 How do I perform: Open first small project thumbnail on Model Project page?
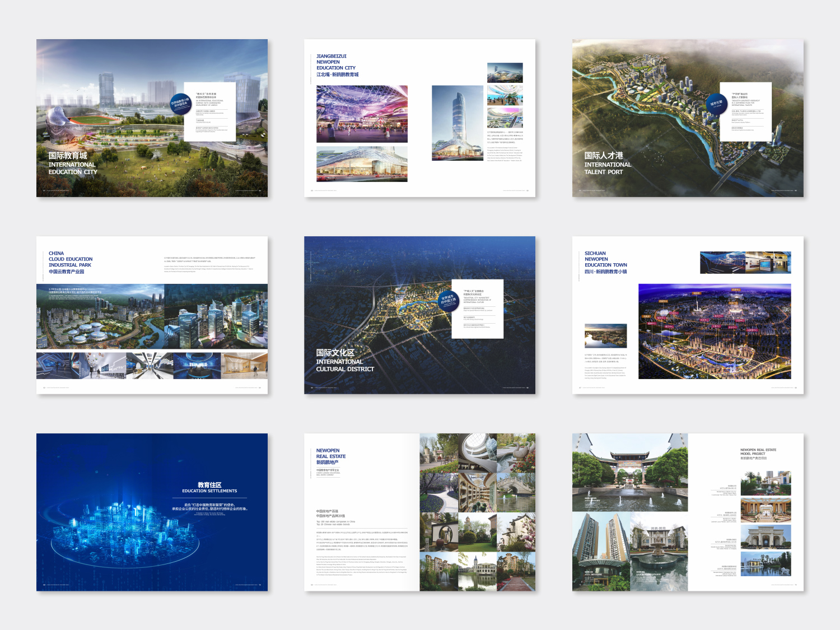coord(766,483)
